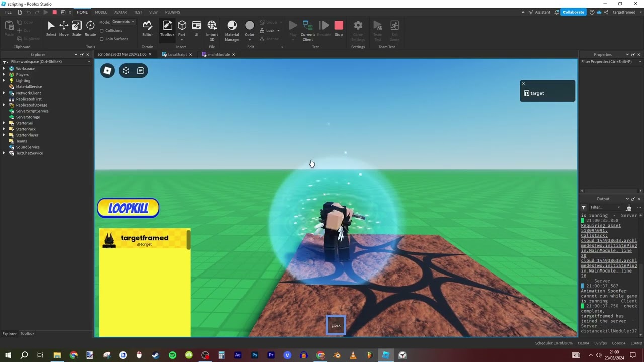Select the Move tool

[x=64, y=28]
